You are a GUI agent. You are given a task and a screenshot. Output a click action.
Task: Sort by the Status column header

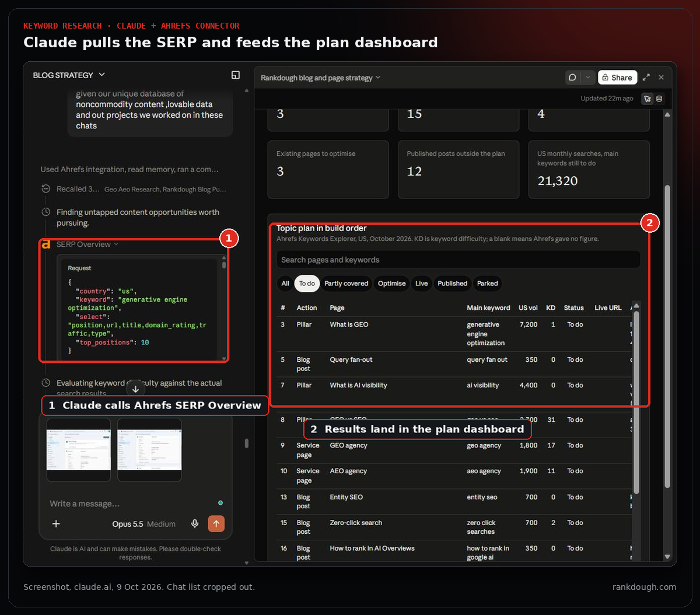point(574,308)
